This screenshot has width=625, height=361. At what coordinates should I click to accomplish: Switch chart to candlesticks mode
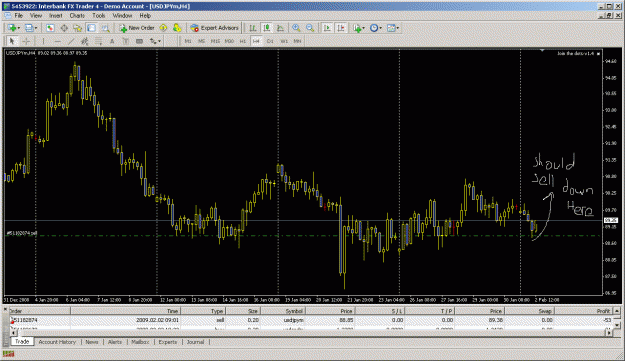click(266, 28)
